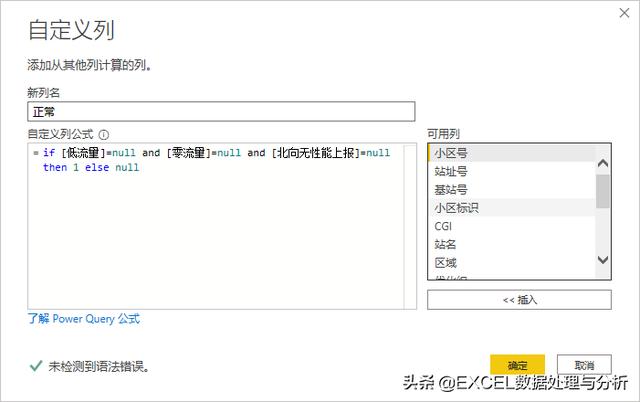
Task: Click the new column name field 正常
Action: click(221, 111)
